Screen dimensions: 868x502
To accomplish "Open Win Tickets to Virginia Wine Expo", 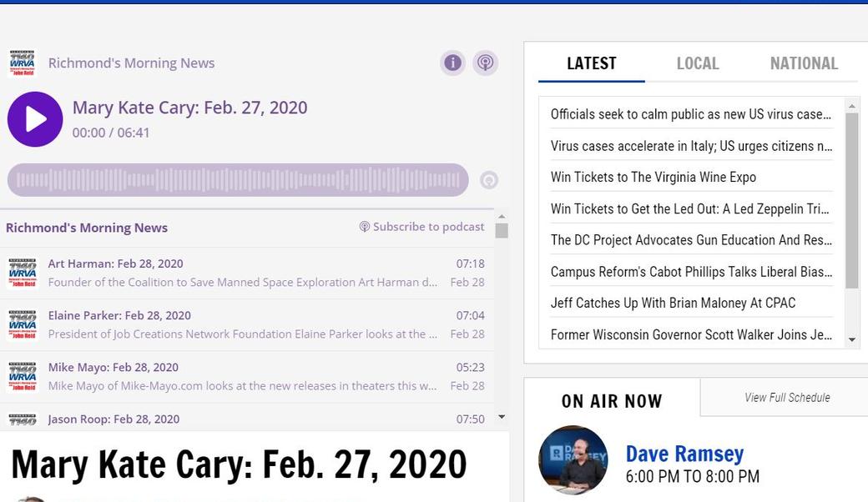I will (653, 177).
